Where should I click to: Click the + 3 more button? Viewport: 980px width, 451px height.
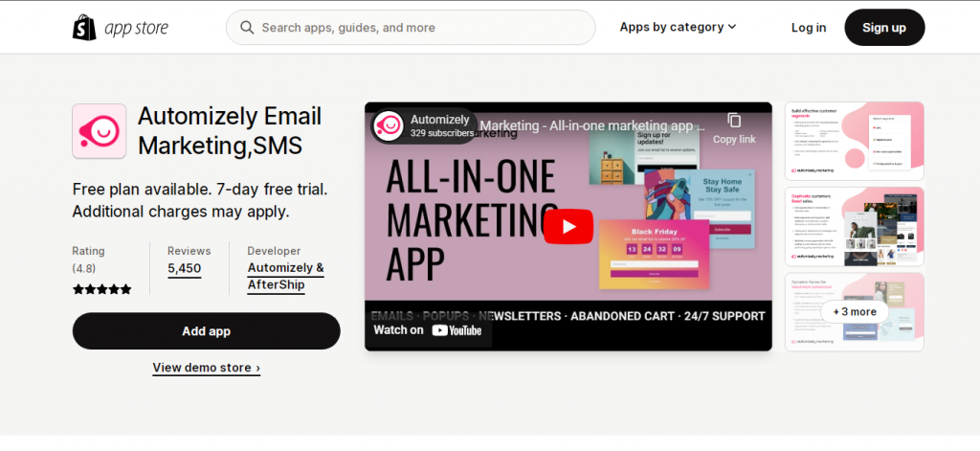pyautogui.click(x=855, y=311)
